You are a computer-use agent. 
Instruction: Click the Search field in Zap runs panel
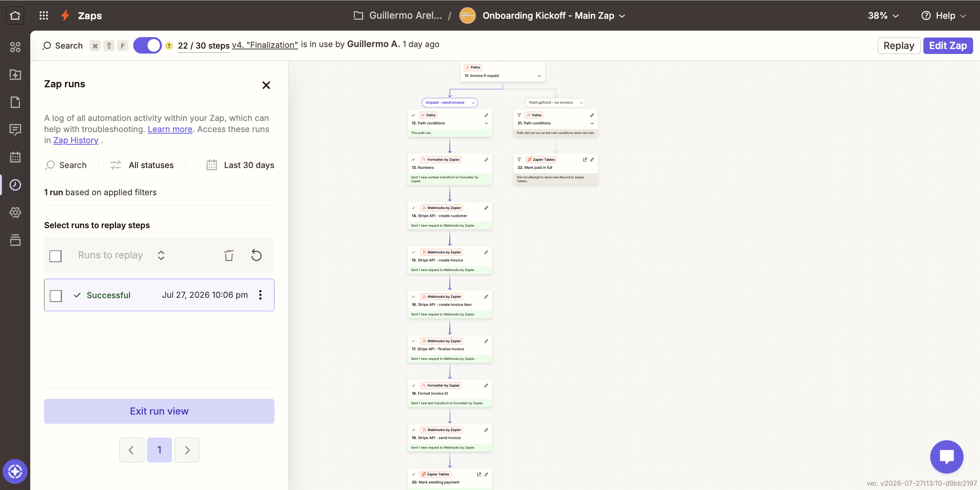click(x=66, y=165)
